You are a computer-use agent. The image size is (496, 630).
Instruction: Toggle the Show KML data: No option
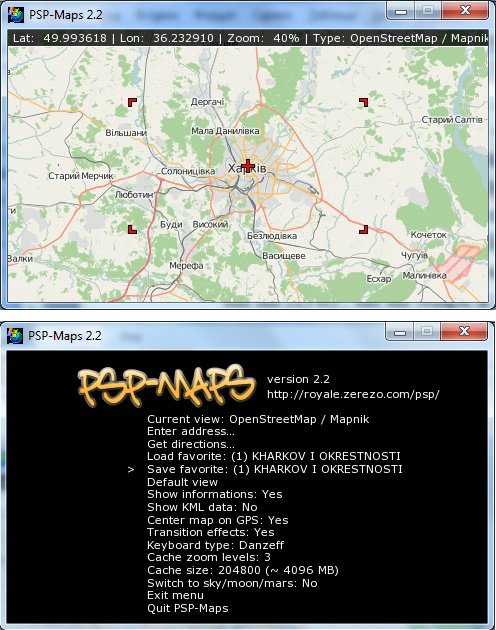(202, 507)
